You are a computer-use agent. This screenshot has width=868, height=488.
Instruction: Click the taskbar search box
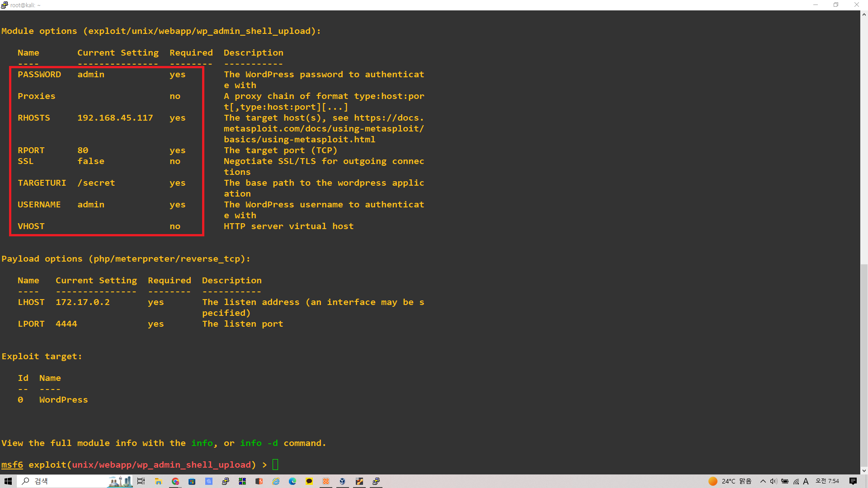(75, 481)
